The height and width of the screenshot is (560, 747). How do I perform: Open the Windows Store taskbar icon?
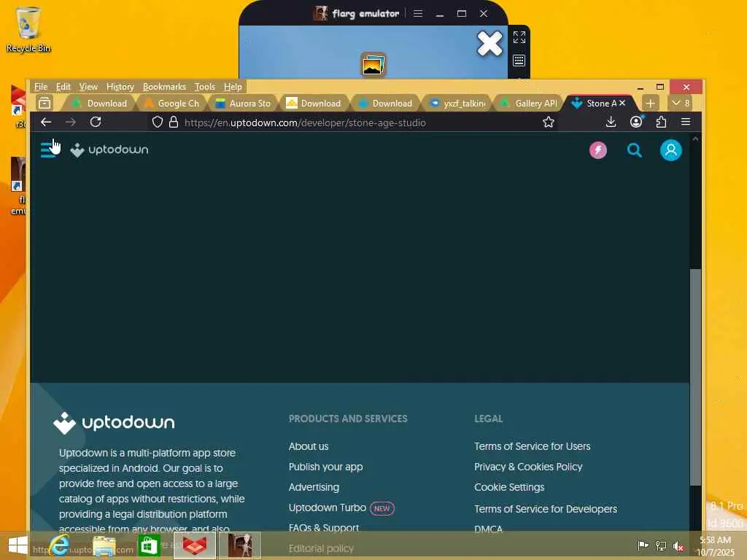(x=149, y=545)
